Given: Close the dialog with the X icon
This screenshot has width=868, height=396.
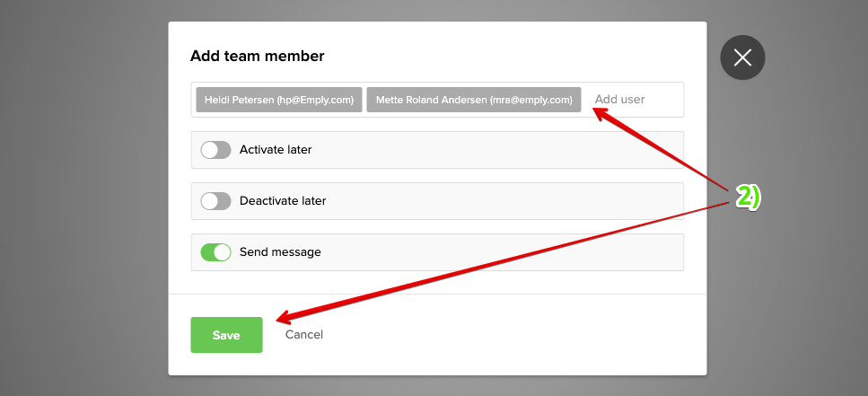Looking at the screenshot, I should click(742, 58).
